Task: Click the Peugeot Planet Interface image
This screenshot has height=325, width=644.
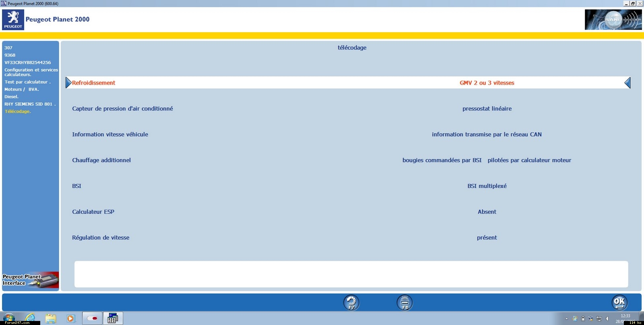Action: point(31,280)
